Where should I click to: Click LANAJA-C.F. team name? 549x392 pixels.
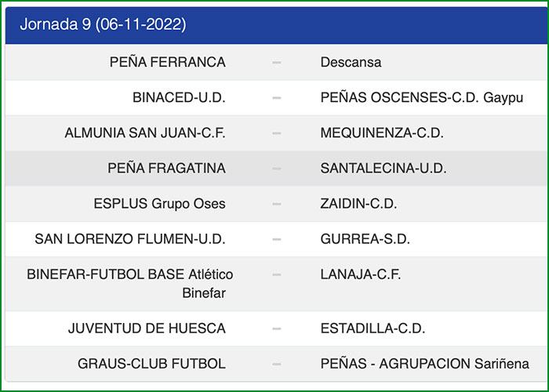(361, 274)
